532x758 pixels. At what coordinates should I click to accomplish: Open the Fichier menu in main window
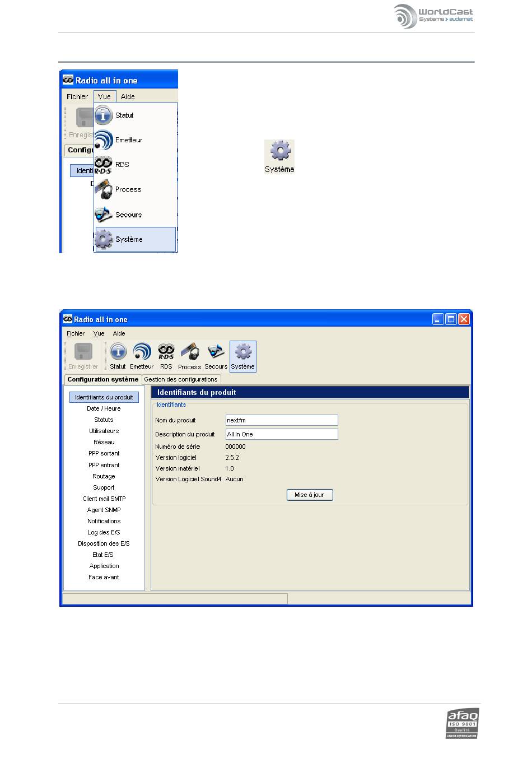76,333
